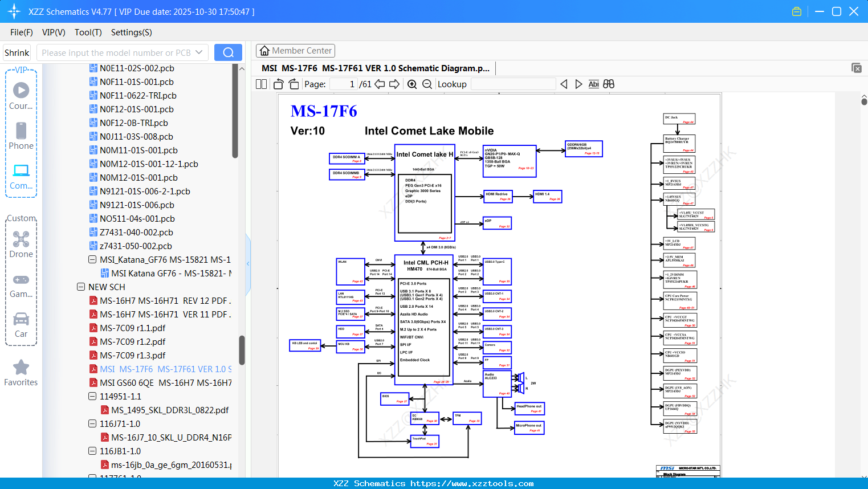Click the toolbox icon in the title bar

pyautogui.click(x=797, y=11)
